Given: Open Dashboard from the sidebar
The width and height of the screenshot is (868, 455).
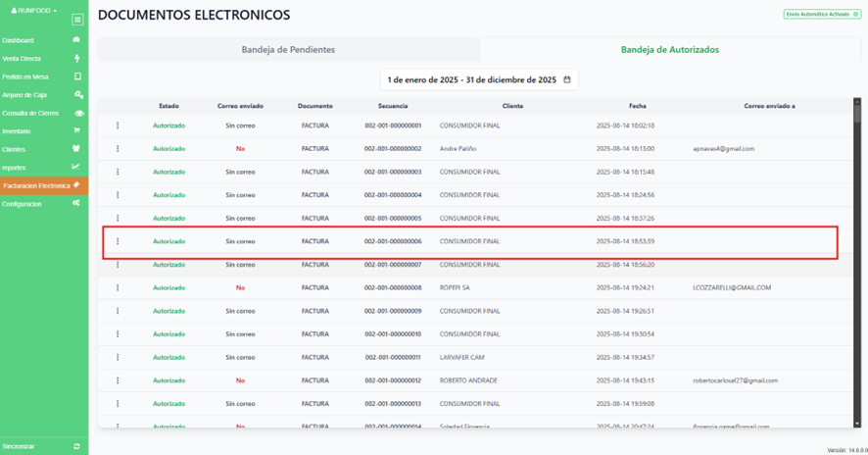Looking at the screenshot, I should click(18, 40).
